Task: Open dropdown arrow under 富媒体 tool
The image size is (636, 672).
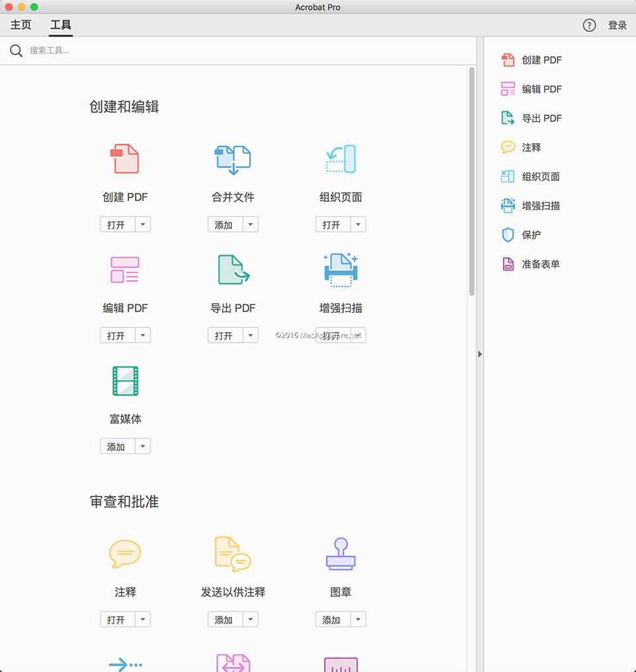Action: point(143,447)
